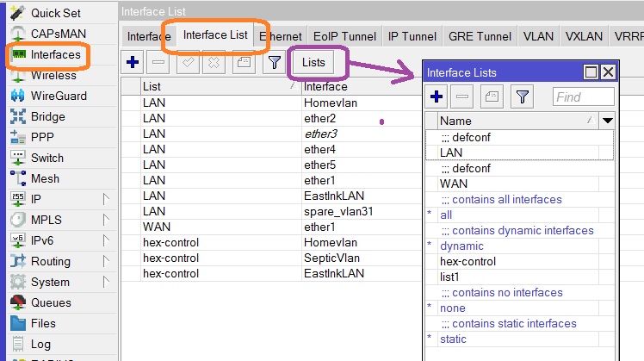This screenshot has width=644, height=361.
Task: Select the hex-control SepticVlan row
Action: (271, 258)
